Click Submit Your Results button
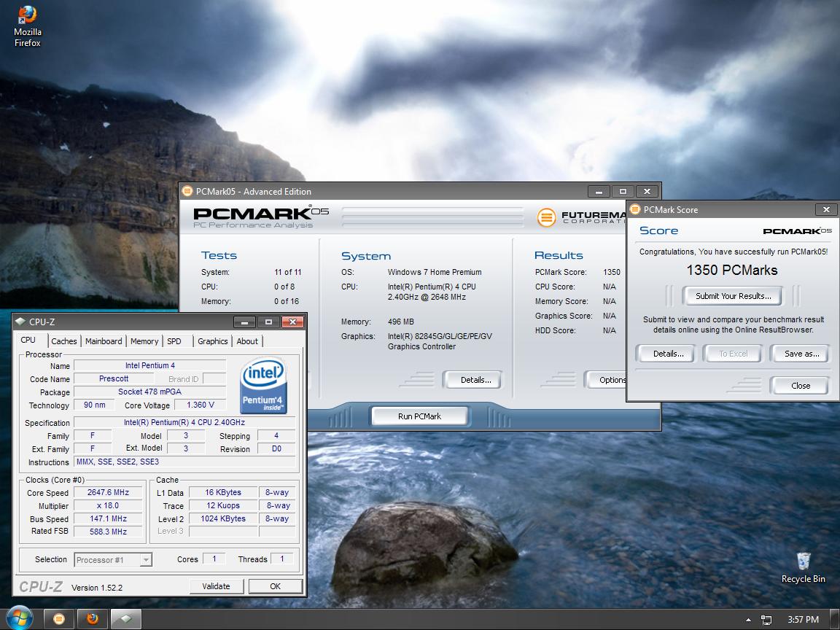The image size is (840, 630). click(733, 296)
